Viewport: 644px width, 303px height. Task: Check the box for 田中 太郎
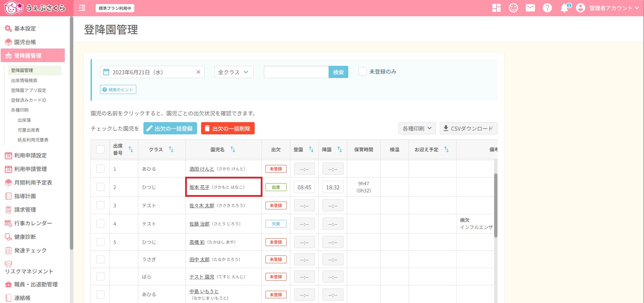point(100,259)
